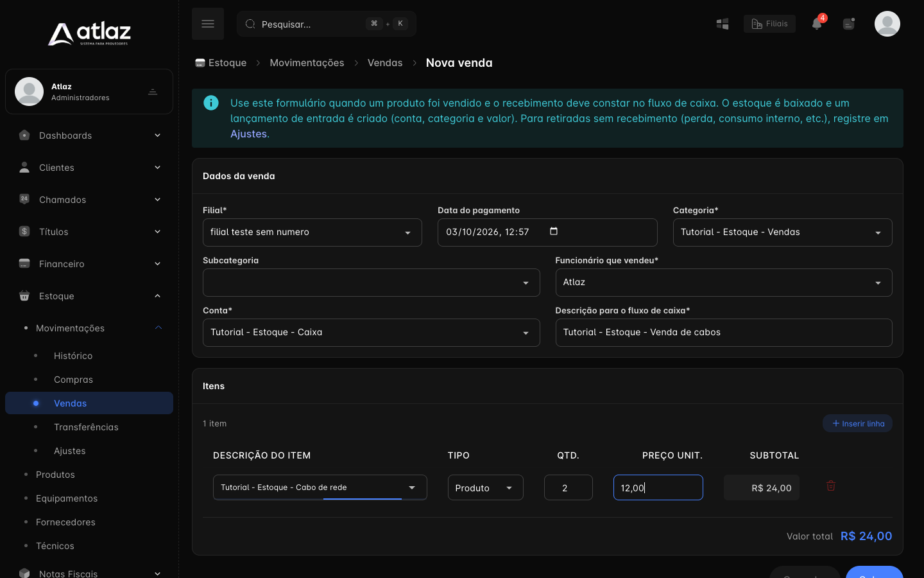Open the Tipo Produto dropdown
The height and width of the screenshot is (578, 924).
485,487
